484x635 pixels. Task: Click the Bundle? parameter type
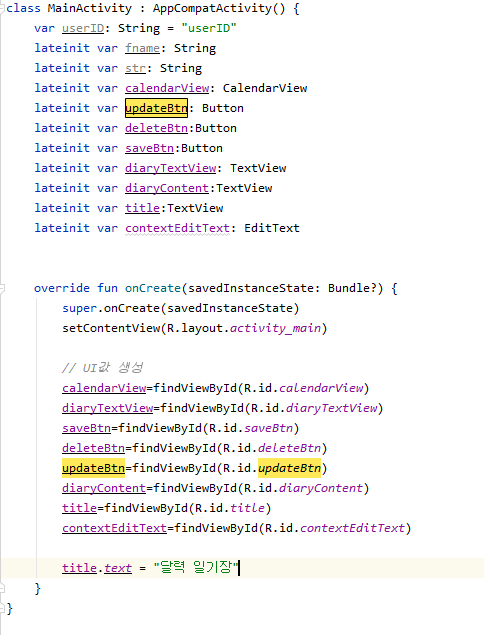tap(352, 288)
